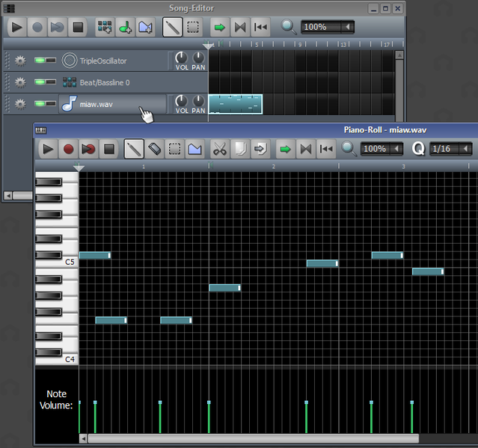Screen dimensions: 478x448
Task: Select the first note at the start of bar 1
Action: click(95, 255)
